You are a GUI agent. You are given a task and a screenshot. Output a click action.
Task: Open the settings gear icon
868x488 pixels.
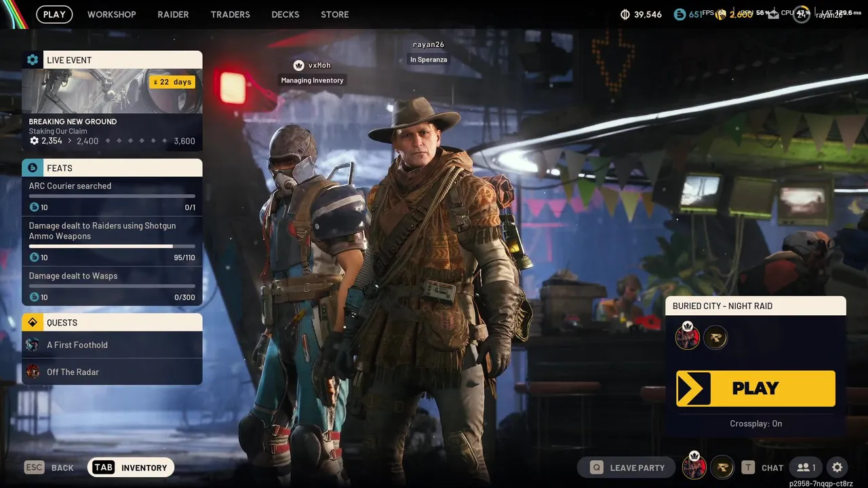tap(837, 468)
